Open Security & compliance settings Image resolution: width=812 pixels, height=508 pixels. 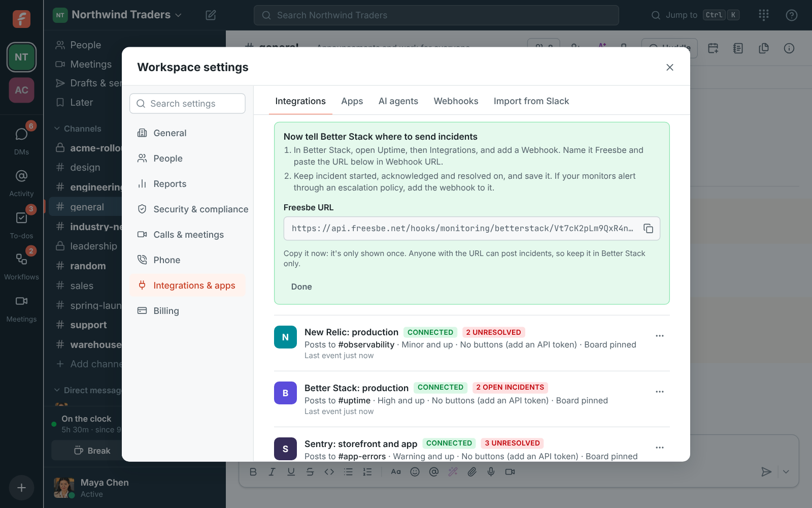click(x=188, y=209)
